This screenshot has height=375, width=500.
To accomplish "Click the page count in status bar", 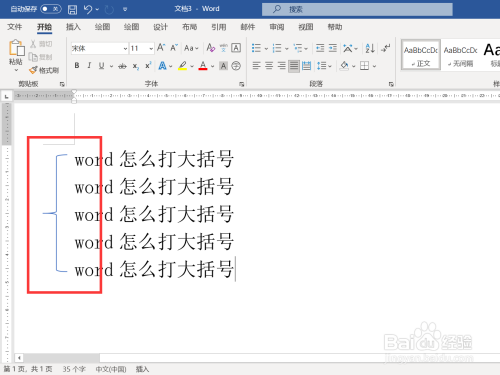I will [x=28, y=369].
